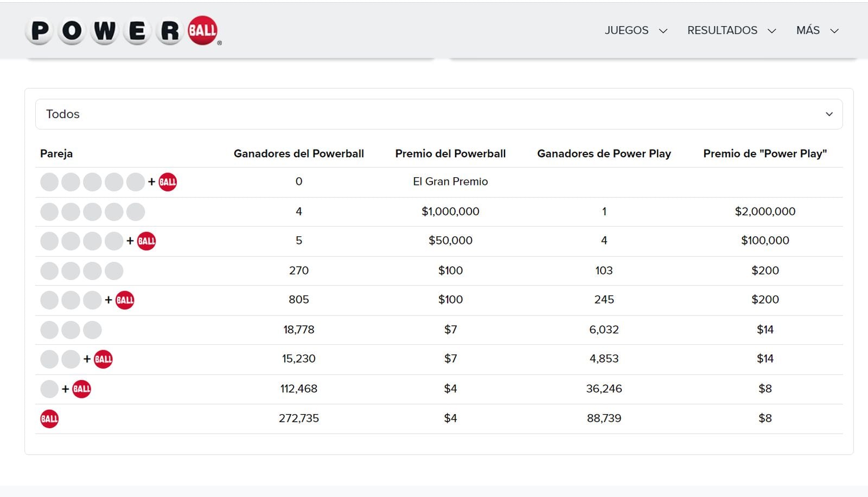Click the red Powerball icon on the jackpot row
This screenshot has height=497, width=868.
tap(167, 182)
